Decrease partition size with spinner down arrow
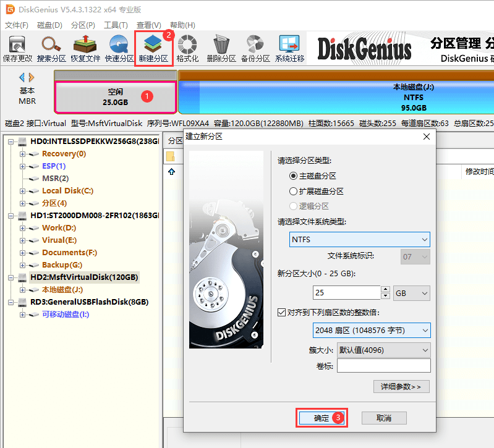Viewport: 494px width, 448px height. (x=386, y=296)
